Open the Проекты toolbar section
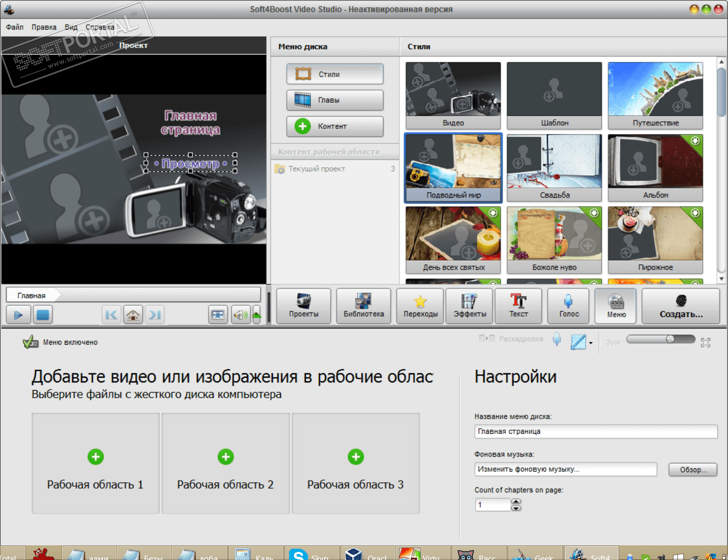The width and height of the screenshot is (728, 560). (x=304, y=306)
